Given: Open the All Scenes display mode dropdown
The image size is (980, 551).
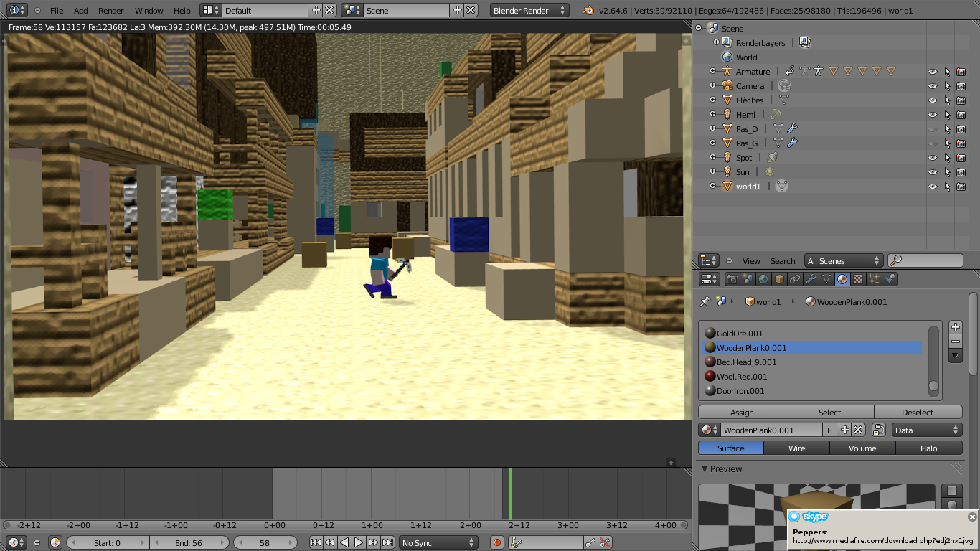Looking at the screenshot, I should [844, 261].
